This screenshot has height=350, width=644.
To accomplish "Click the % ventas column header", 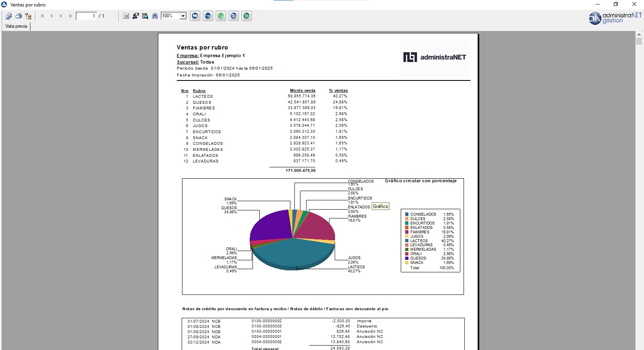I will point(338,91).
